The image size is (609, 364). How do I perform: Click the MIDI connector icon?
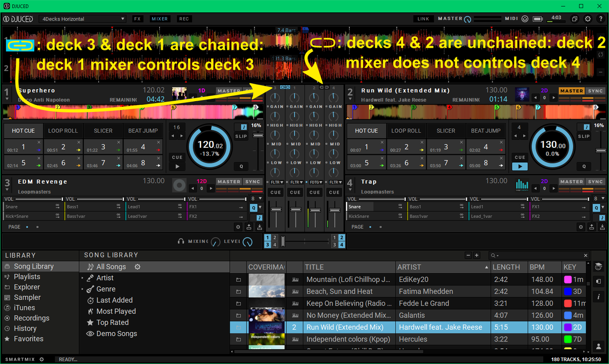[x=525, y=19]
